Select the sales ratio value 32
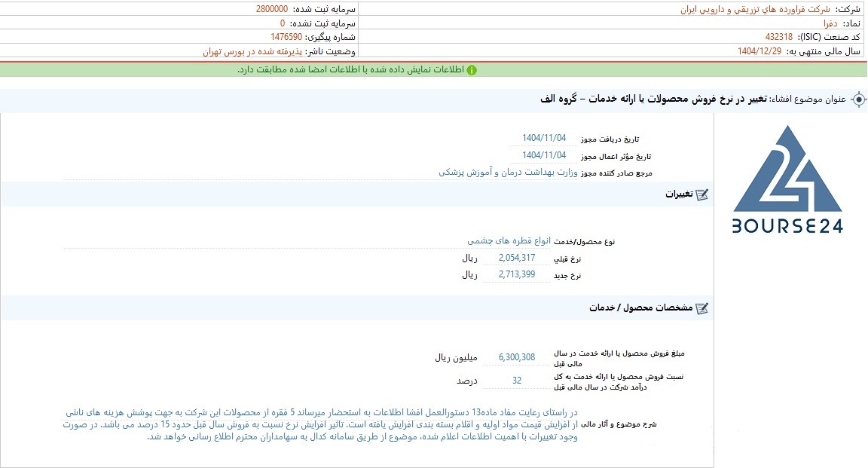This screenshot has width=868, height=468. 516,381
